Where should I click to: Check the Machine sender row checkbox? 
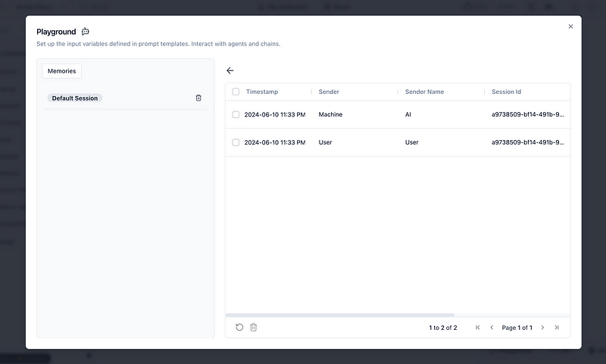click(x=236, y=114)
